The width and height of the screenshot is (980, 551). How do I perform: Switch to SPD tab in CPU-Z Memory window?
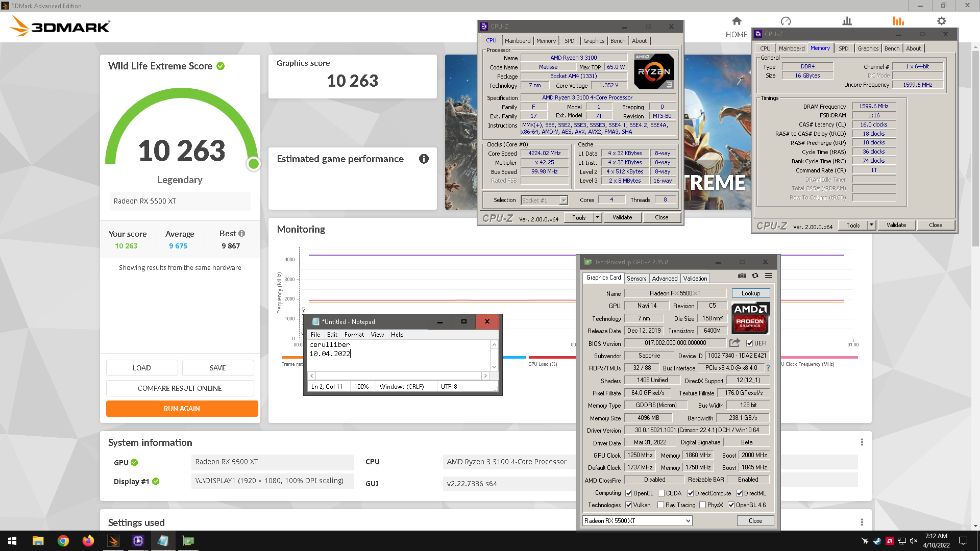click(844, 48)
